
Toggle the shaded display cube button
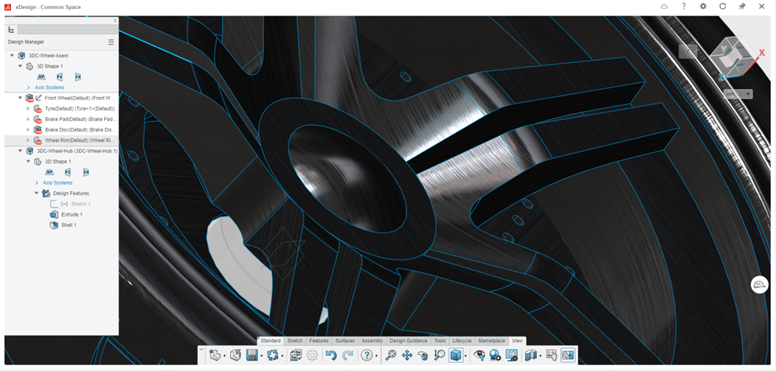click(456, 355)
